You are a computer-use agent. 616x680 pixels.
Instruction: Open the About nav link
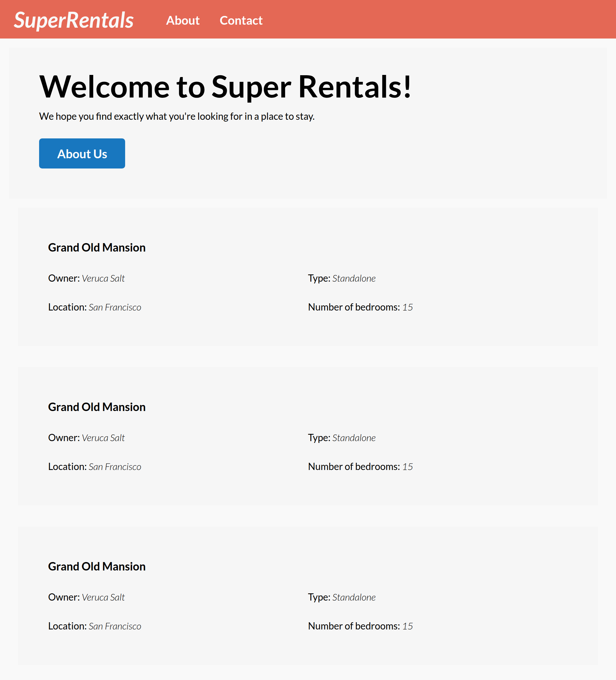pyautogui.click(x=182, y=20)
